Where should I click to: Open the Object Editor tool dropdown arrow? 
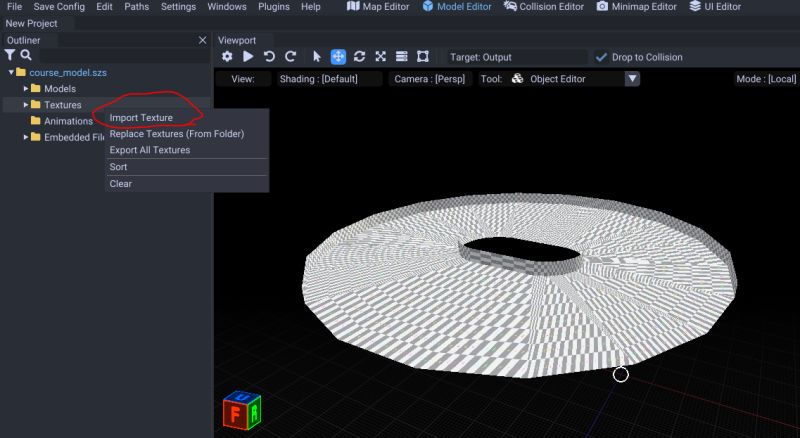[632, 79]
